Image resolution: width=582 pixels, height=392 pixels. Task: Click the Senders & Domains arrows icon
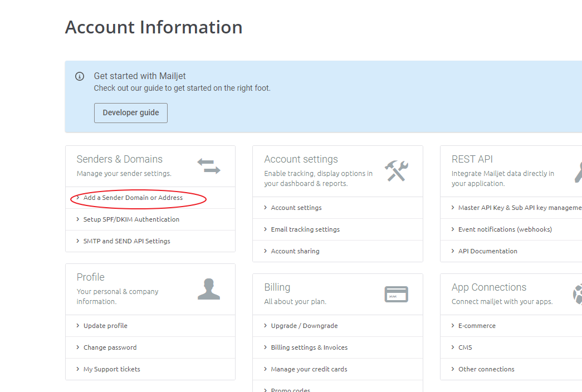(x=209, y=166)
